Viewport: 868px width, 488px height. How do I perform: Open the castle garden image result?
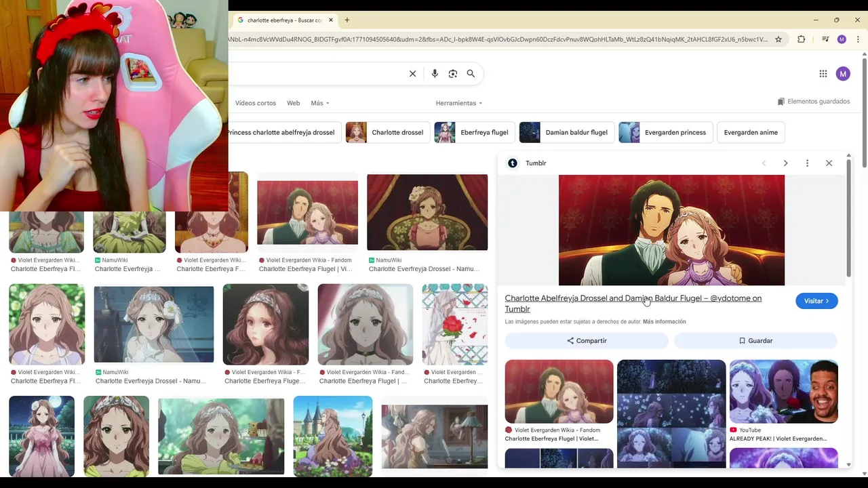point(333,436)
